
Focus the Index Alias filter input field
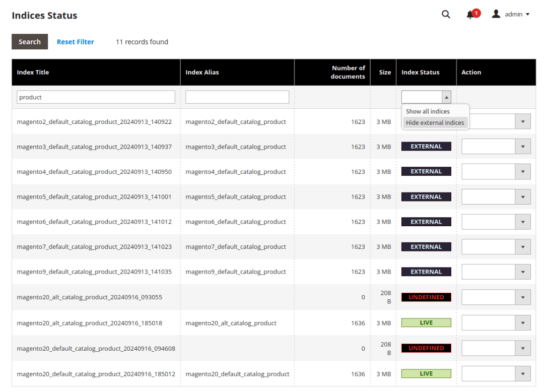(x=237, y=97)
